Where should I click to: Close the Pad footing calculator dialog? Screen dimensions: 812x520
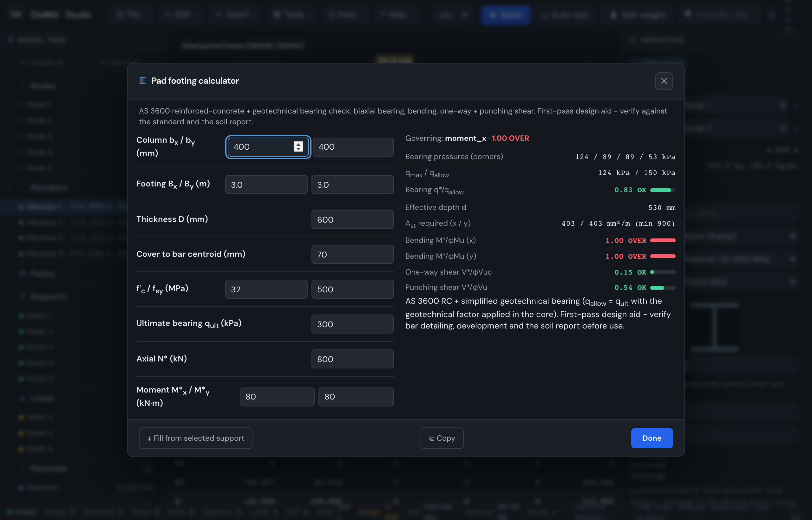664,81
